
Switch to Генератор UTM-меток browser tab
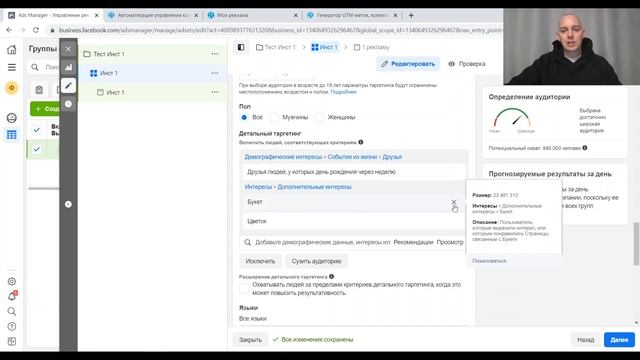[x=352, y=15]
